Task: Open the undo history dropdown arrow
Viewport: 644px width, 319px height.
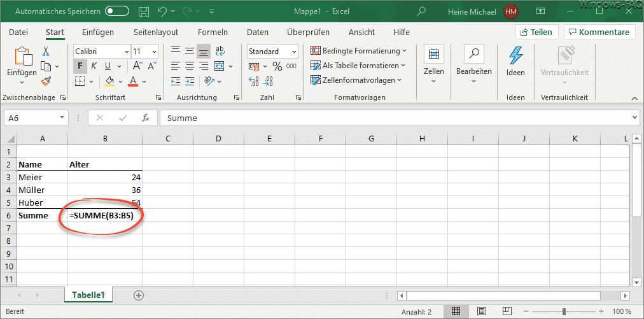Action: pos(172,11)
